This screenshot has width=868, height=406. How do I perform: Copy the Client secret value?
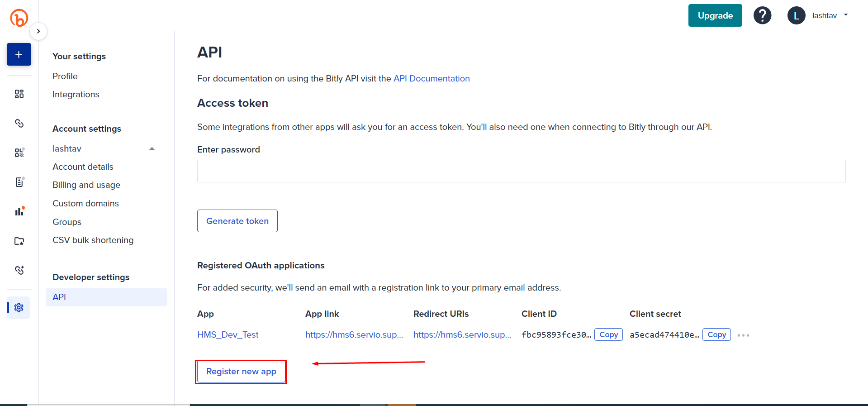716,334
